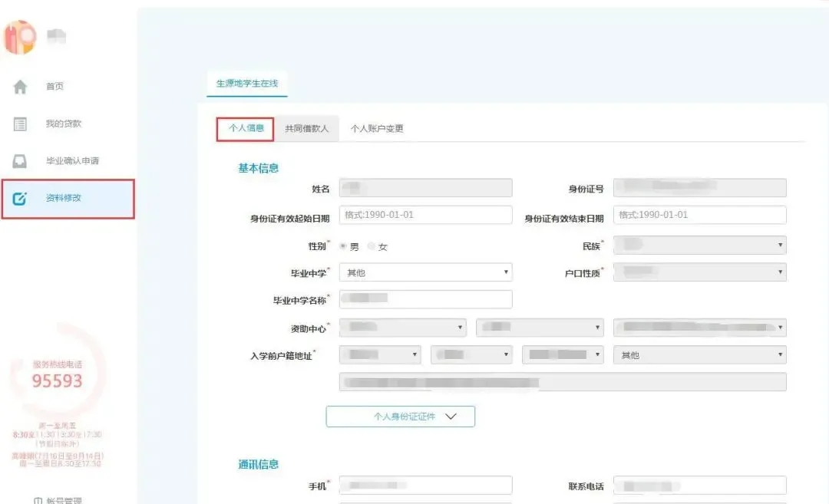Click the 身份证号 field
Screen dimensions: 829x504
click(x=699, y=187)
